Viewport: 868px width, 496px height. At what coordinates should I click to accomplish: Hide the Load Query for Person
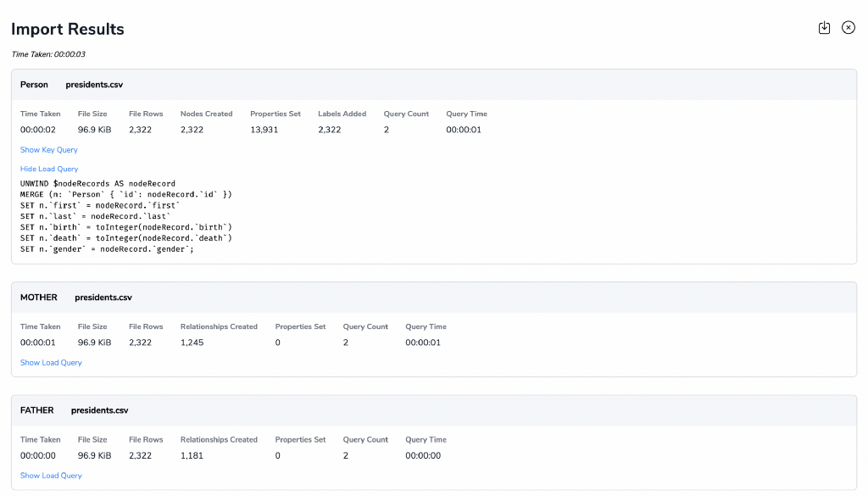49,169
